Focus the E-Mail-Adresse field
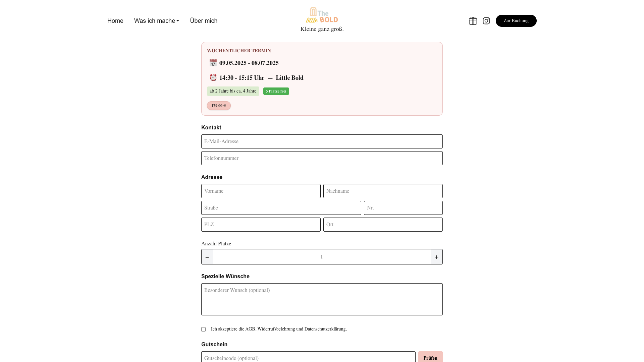The image size is (644, 362). pos(322,141)
